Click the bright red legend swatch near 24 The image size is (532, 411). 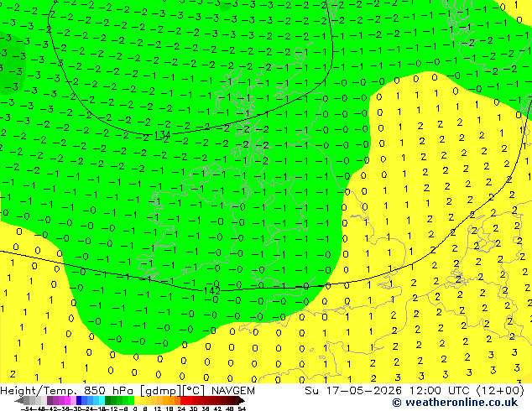(183, 401)
